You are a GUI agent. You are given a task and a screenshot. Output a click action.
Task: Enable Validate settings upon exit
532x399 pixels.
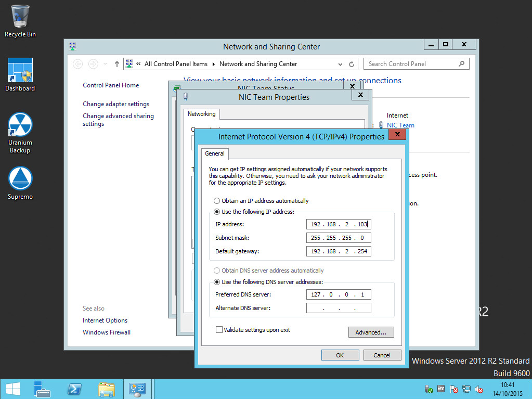click(219, 329)
